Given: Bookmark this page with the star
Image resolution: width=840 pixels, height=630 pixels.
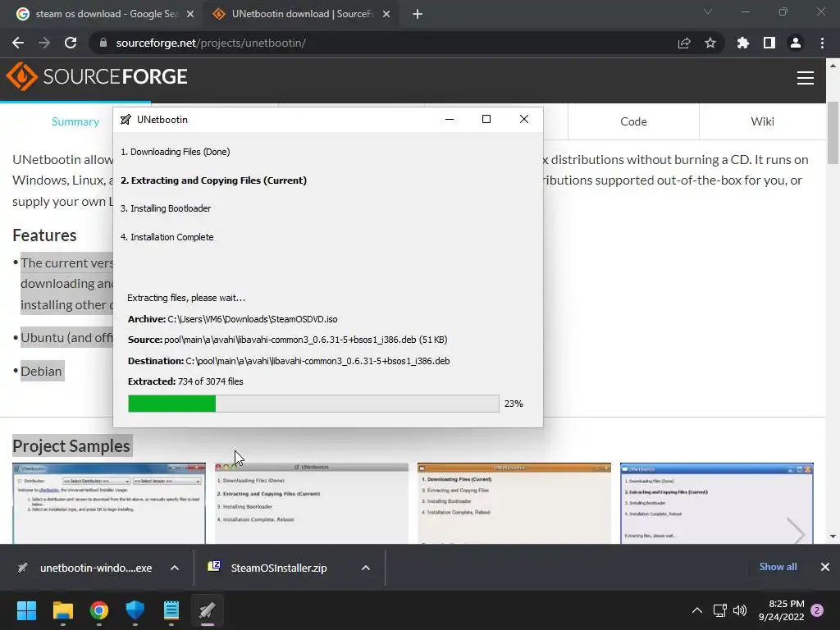Looking at the screenshot, I should pyautogui.click(x=710, y=43).
